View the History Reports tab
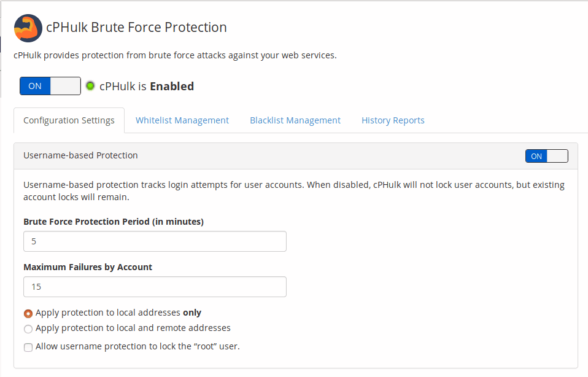Screen dimensions: 588x377 tap(393, 120)
